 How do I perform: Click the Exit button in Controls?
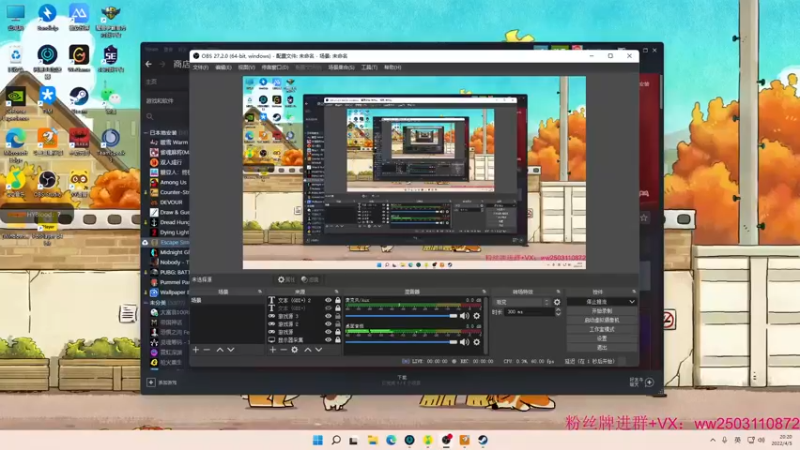click(602, 348)
